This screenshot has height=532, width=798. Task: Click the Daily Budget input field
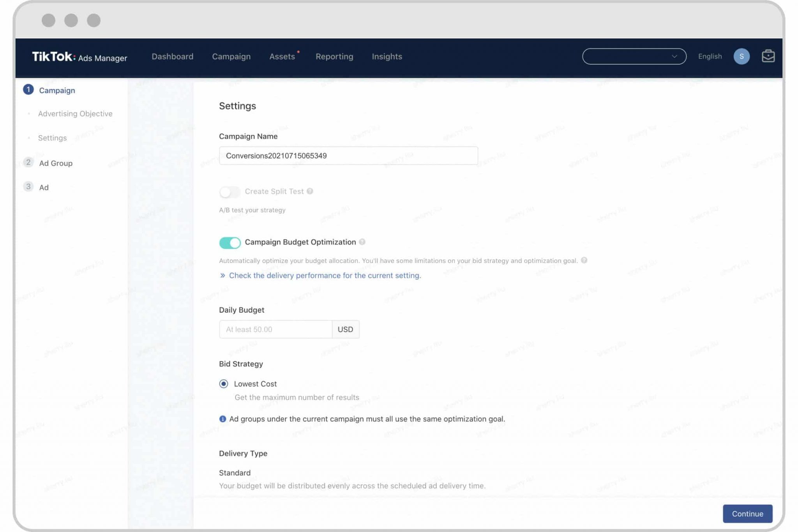click(275, 329)
